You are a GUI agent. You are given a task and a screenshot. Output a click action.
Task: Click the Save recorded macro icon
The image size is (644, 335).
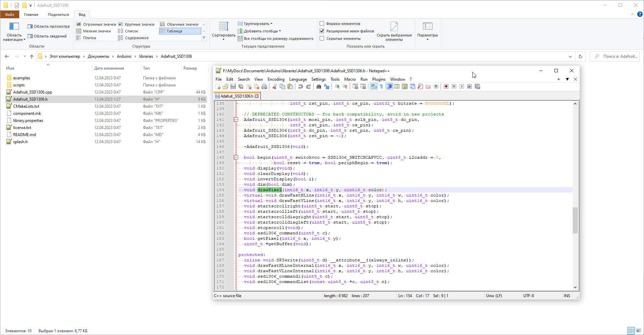[x=477, y=87]
